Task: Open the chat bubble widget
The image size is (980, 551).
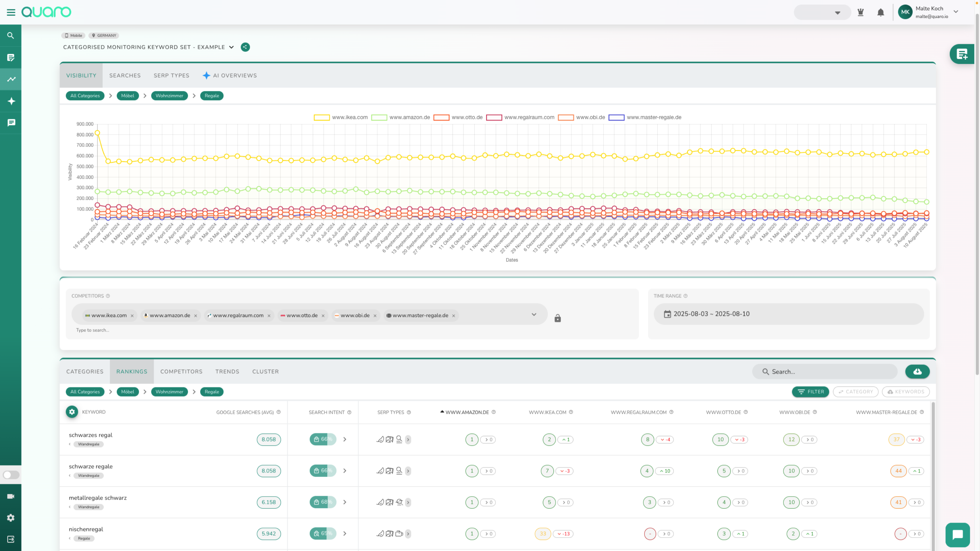Action: 957,535
